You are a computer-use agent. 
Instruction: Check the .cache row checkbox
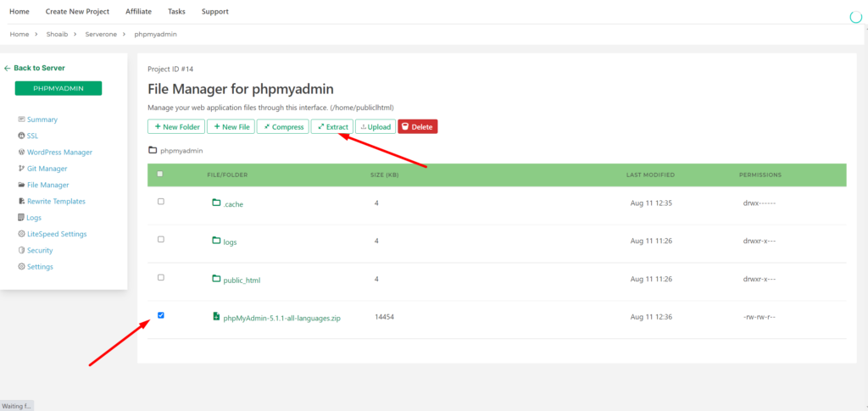161,202
